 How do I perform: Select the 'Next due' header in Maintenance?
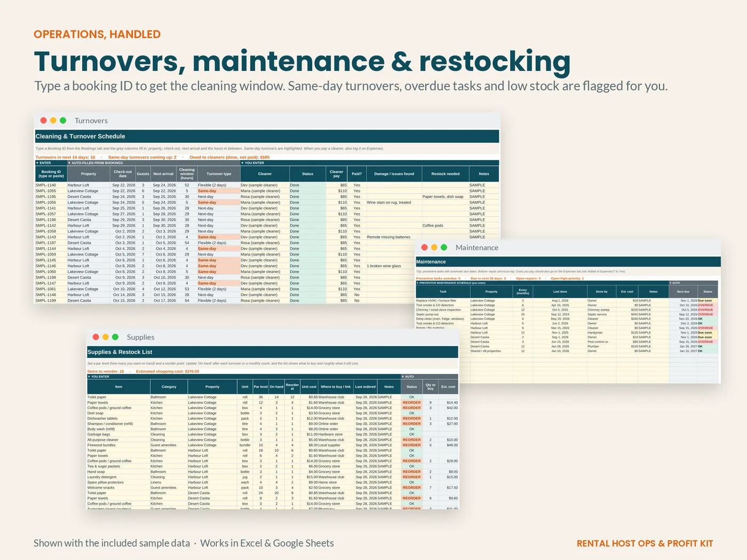tap(683, 292)
